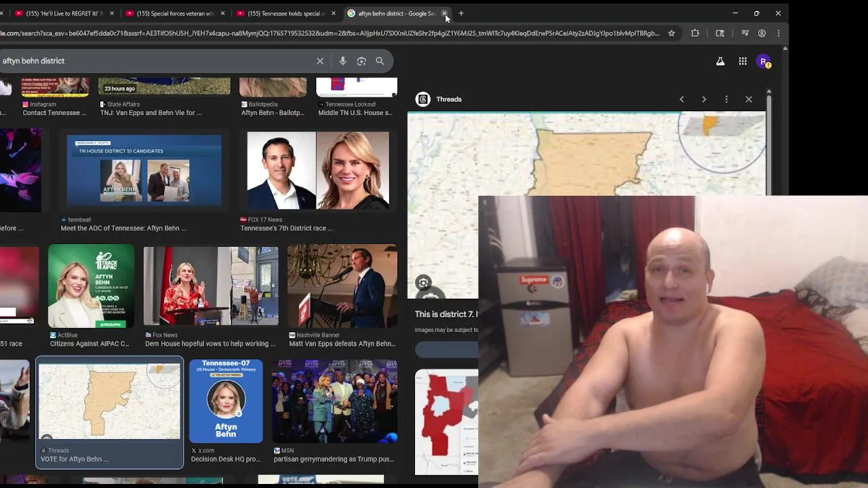Open Google Lens image search icon
868x488 pixels.
point(361,61)
